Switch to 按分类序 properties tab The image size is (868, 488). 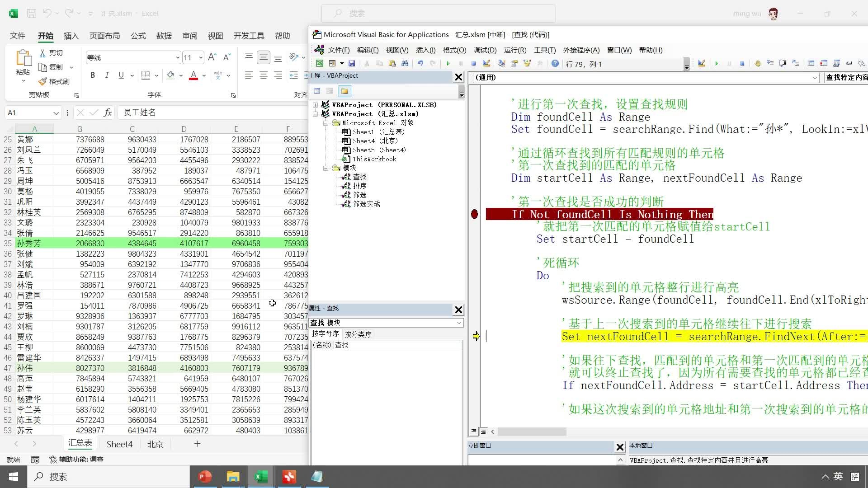click(358, 334)
